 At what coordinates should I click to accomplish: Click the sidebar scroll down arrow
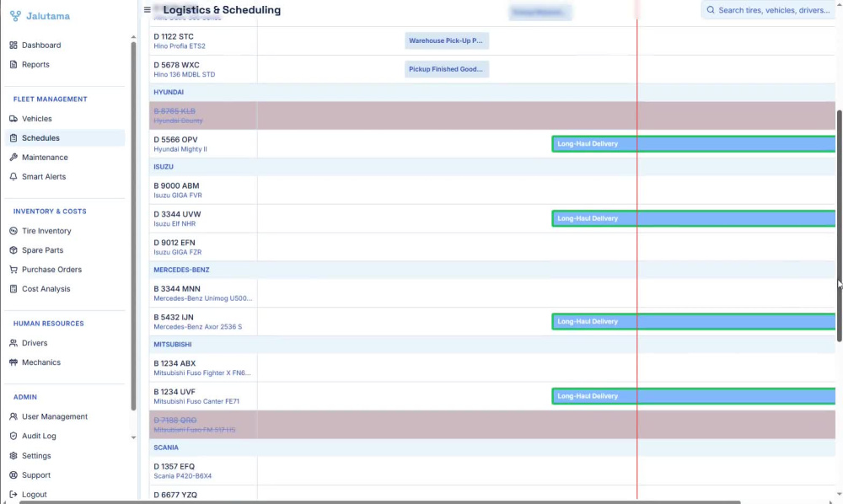[x=133, y=437]
